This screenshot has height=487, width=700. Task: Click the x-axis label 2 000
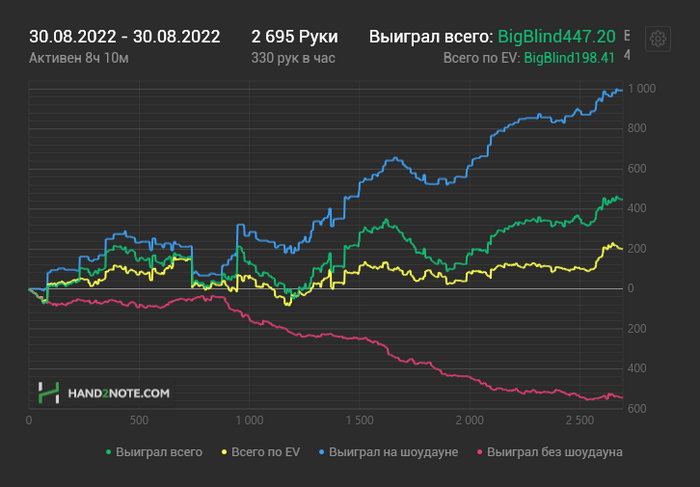coord(470,420)
